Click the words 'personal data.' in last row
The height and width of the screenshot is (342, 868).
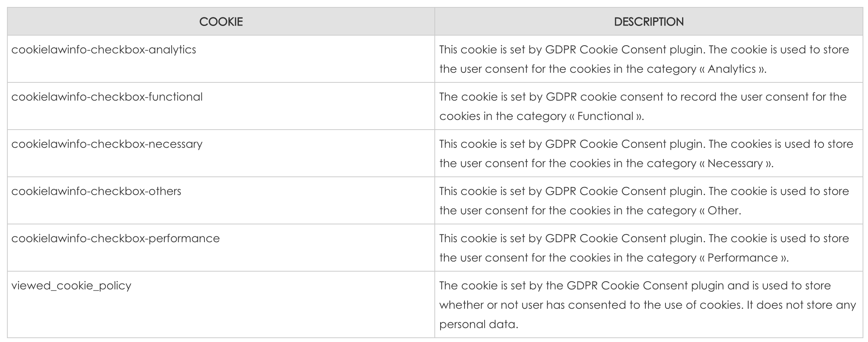pyautogui.click(x=478, y=324)
